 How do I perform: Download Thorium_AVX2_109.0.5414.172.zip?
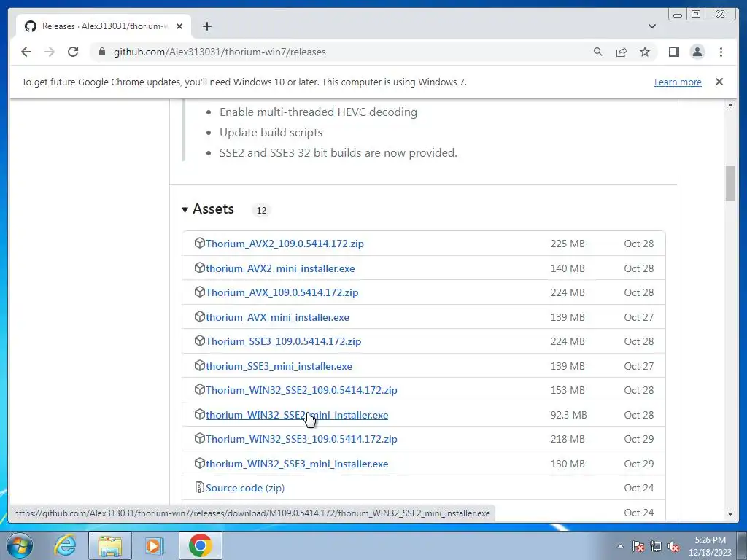click(x=285, y=244)
